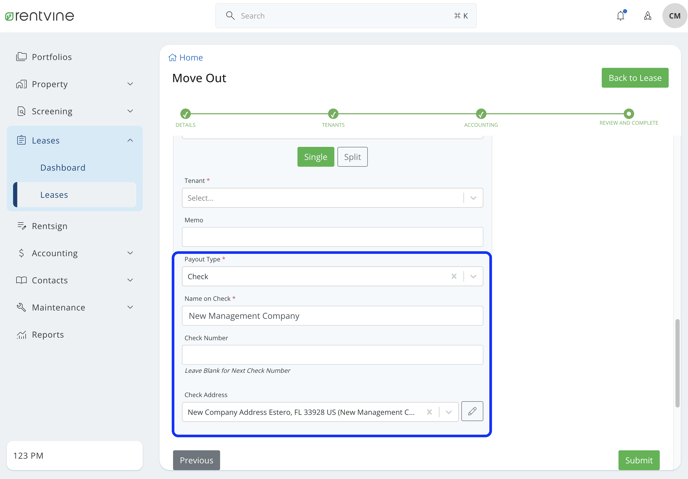Select the Single payout toggle
This screenshot has width=688, height=479.
pyautogui.click(x=315, y=157)
